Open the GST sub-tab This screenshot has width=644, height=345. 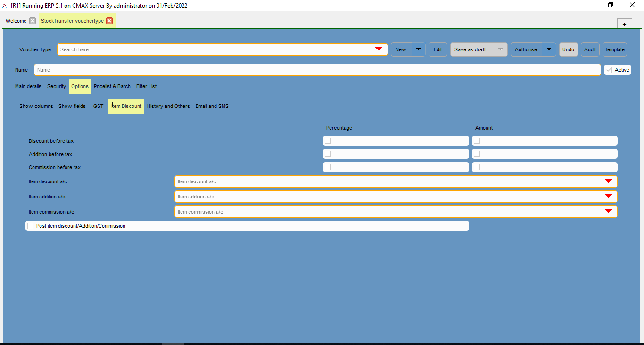click(x=98, y=106)
